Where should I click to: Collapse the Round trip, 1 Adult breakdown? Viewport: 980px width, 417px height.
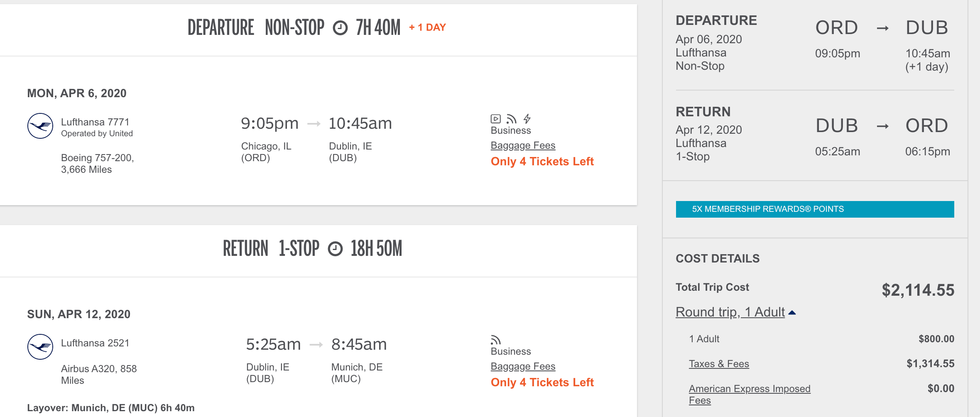pos(730,312)
